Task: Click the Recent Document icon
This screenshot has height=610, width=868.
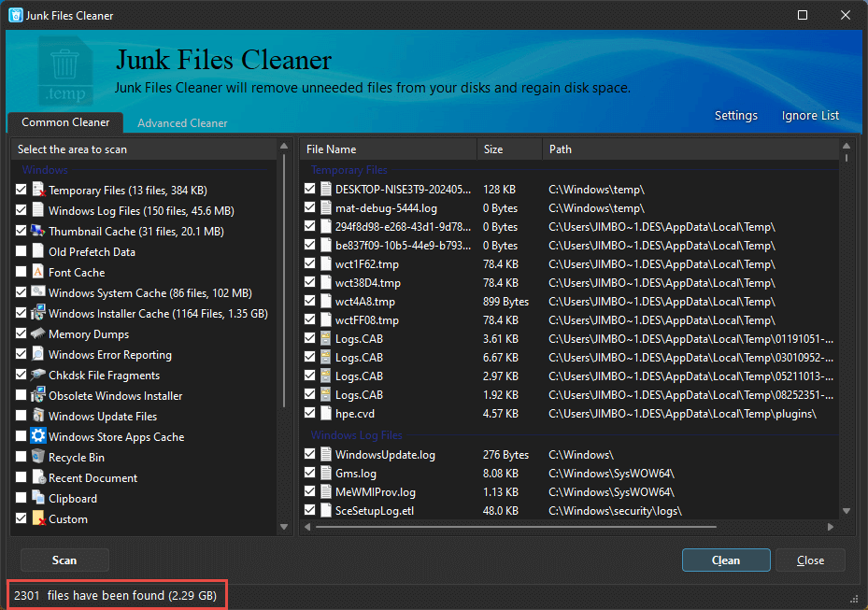Action: (x=38, y=477)
